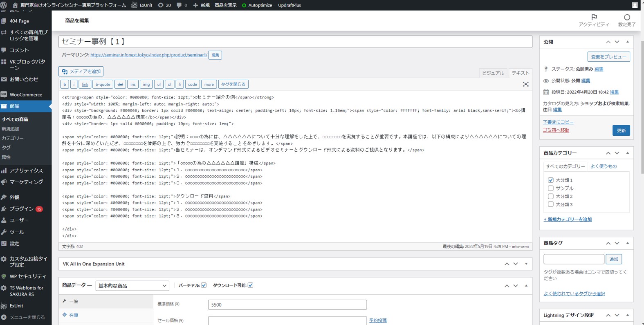
Task: Switch to the ビジュアル editor tab
Action: coord(493,73)
